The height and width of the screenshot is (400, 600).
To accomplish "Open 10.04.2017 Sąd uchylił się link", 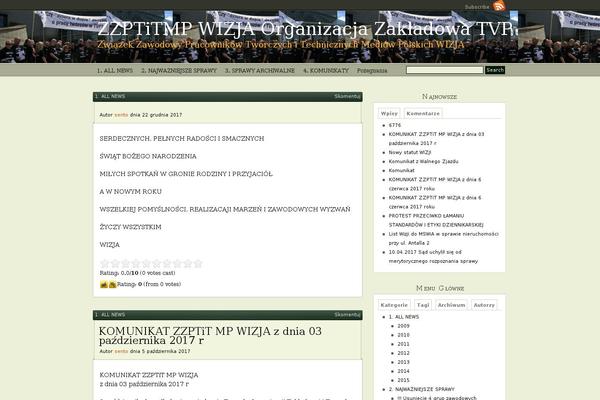I will pyautogui.click(x=433, y=256).
